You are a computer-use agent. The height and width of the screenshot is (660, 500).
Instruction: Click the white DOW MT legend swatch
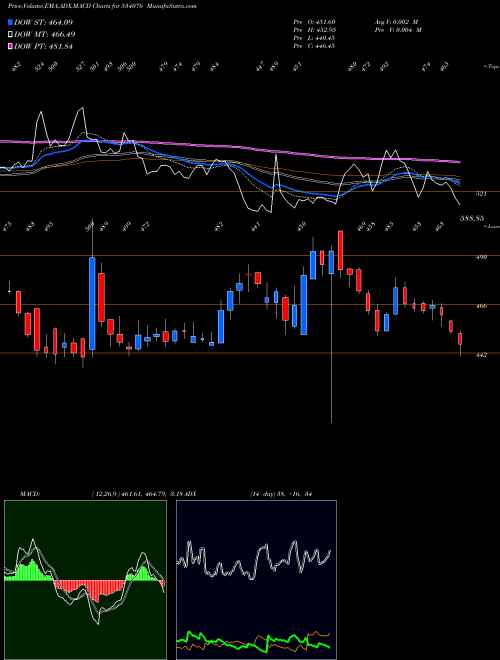click(10, 34)
